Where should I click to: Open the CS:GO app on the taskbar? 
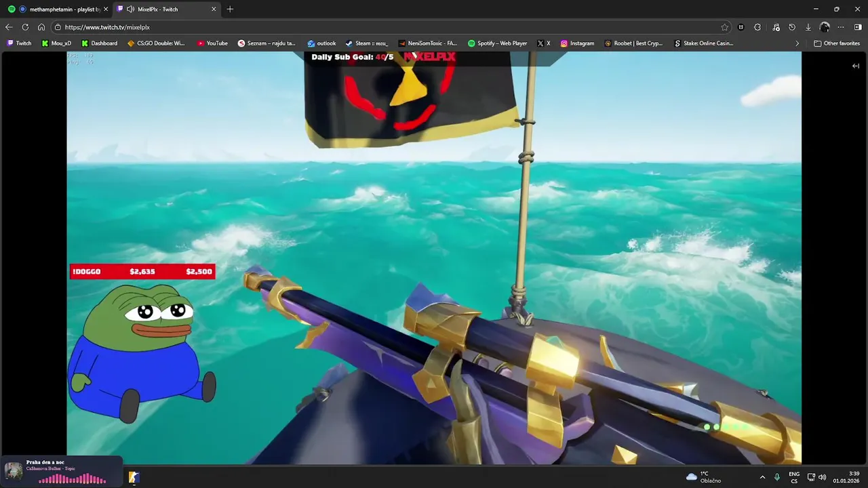[x=134, y=477]
